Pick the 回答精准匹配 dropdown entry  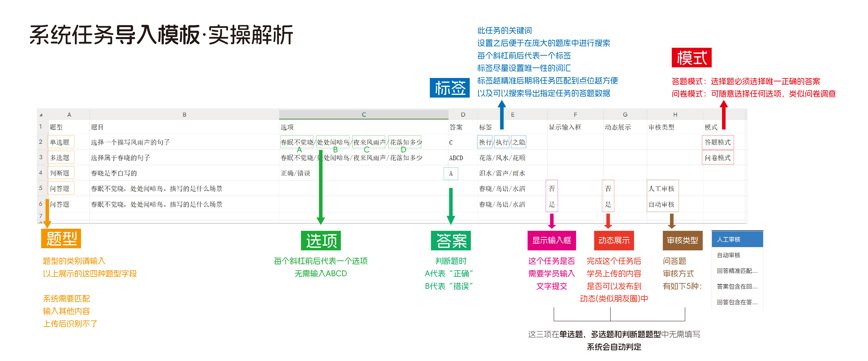(737, 271)
